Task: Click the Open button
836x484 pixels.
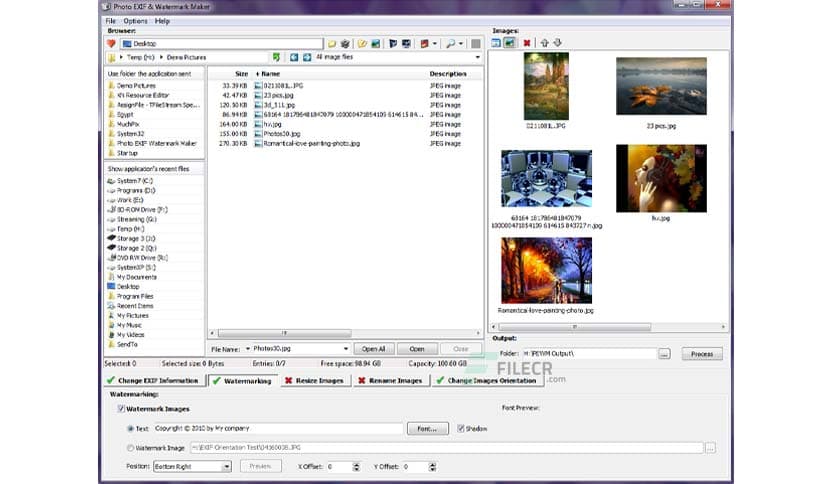Action: pyautogui.click(x=417, y=349)
